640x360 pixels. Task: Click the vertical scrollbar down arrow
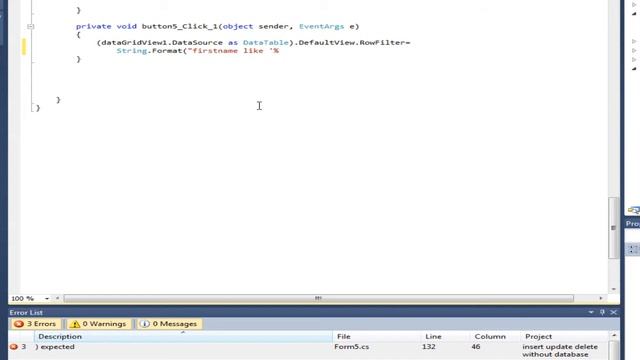tap(613, 289)
